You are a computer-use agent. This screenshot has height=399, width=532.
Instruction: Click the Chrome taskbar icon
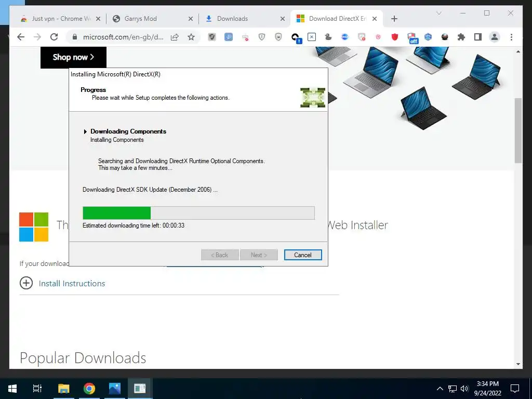(x=89, y=389)
